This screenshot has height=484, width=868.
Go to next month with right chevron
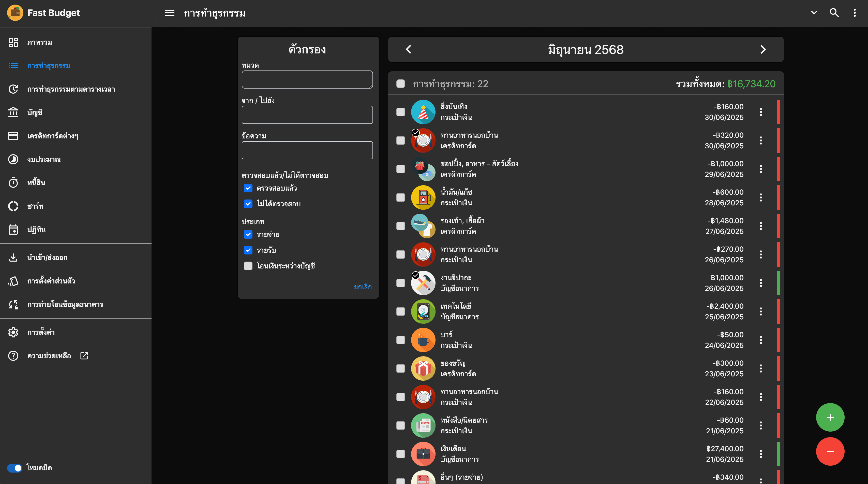[x=763, y=50]
